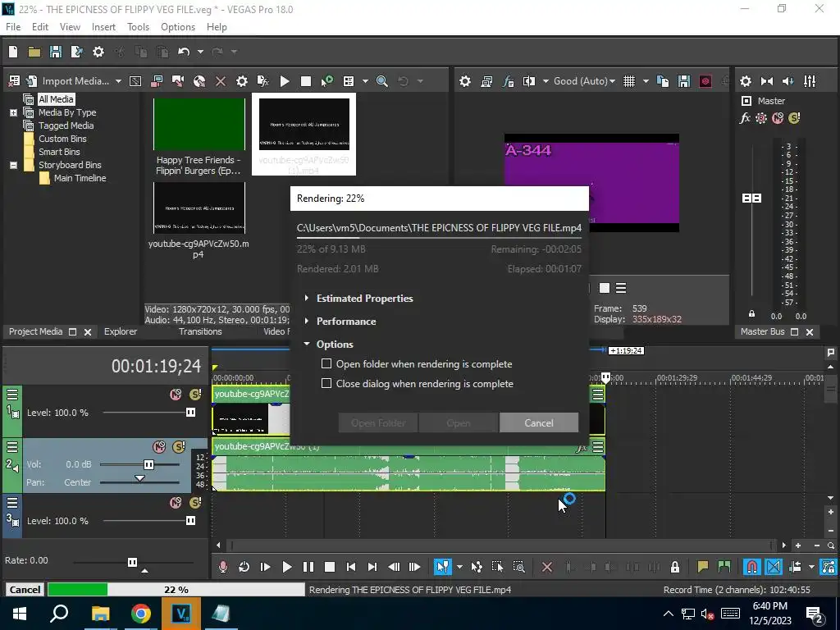Open project Properties gear in main toolbar
The image size is (840, 630).
[x=98, y=52]
